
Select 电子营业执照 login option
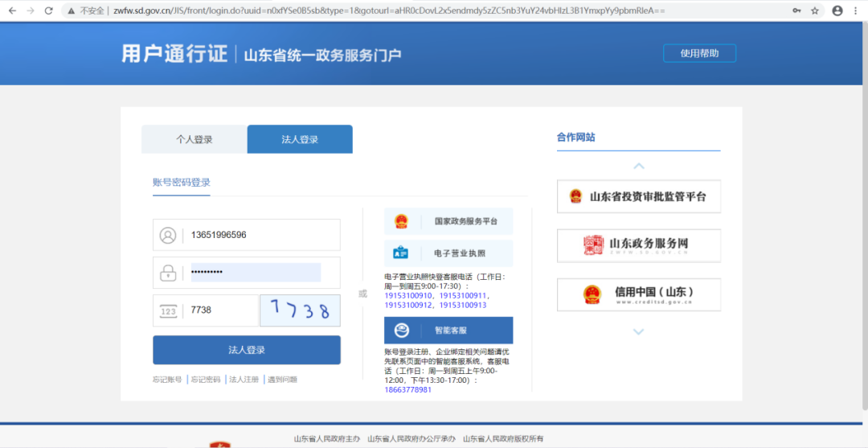[448, 253]
